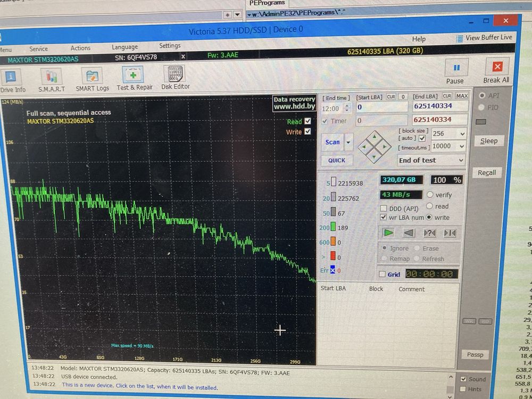Click the Sleep button
Image resolution: width=532 pixels, height=399 pixels.
pos(488,141)
